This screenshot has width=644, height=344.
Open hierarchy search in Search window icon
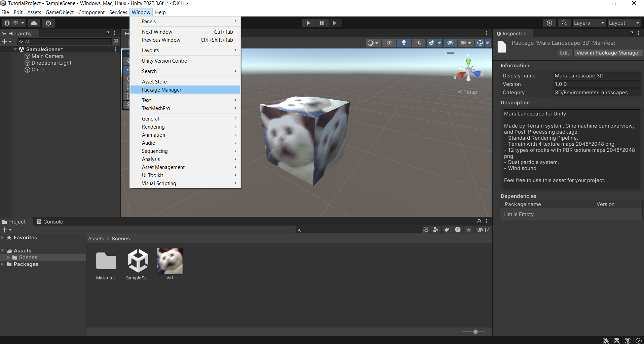click(115, 42)
